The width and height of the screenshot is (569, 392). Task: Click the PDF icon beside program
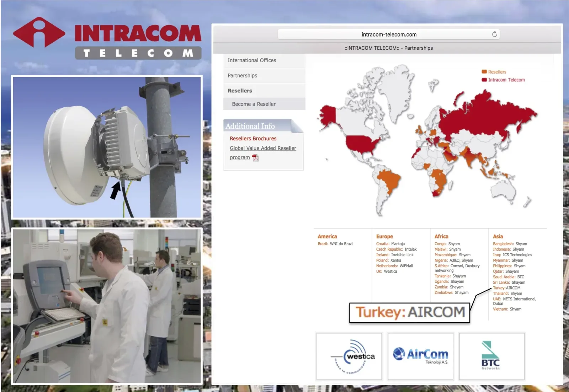255,158
